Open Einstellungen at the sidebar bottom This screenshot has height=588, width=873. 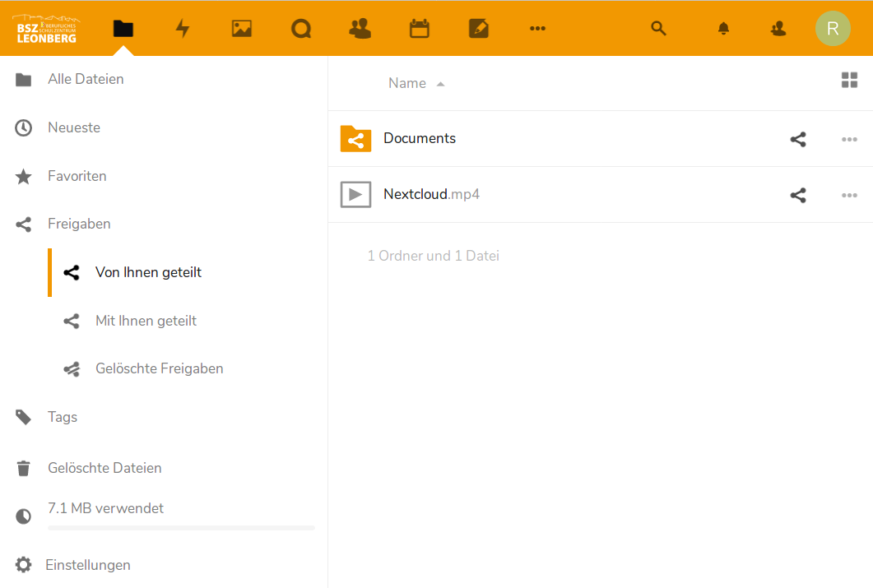click(x=87, y=565)
